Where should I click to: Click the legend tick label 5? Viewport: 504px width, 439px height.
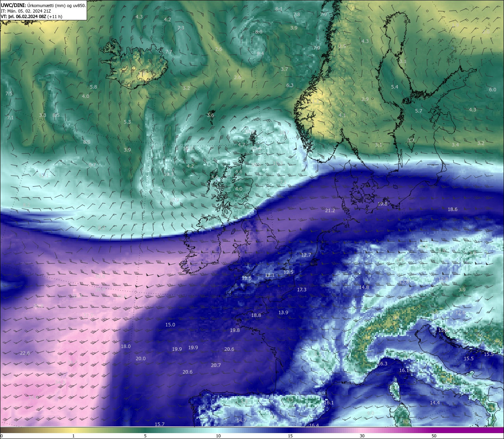(x=145, y=436)
